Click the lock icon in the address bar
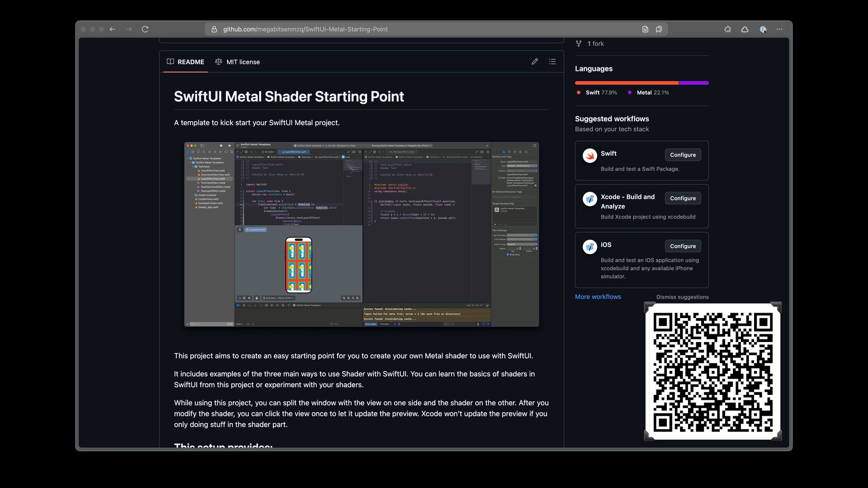 [214, 29]
